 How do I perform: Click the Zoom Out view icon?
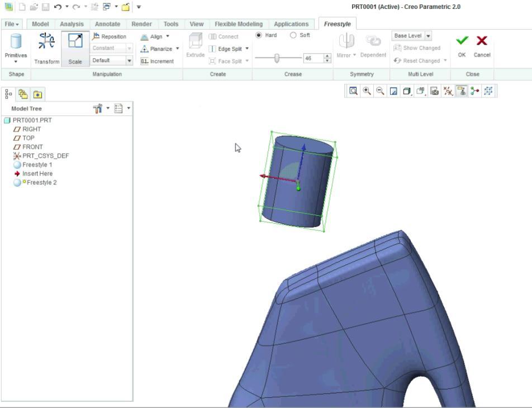380,91
